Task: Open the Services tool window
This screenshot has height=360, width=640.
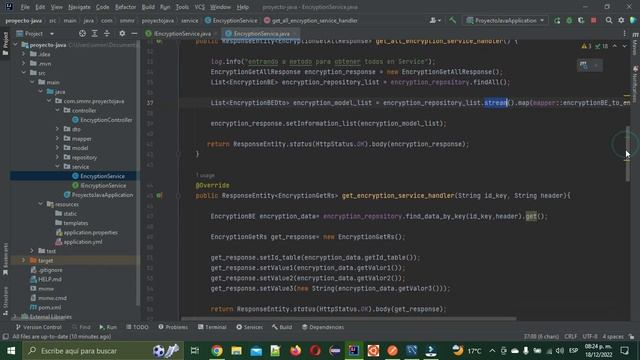Action: pos(249,327)
